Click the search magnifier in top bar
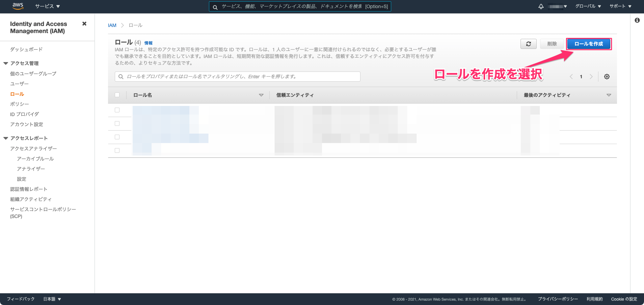This screenshot has width=644, height=305. (x=215, y=7)
